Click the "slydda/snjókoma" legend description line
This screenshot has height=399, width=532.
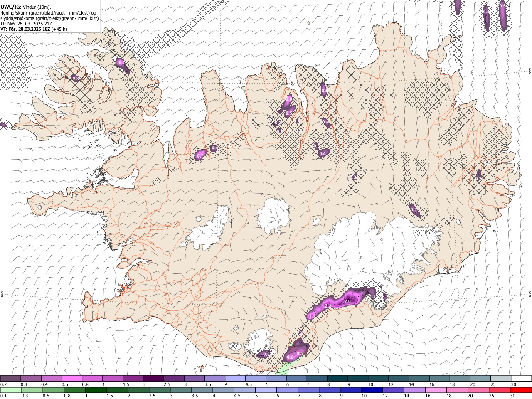pos(49,18)
